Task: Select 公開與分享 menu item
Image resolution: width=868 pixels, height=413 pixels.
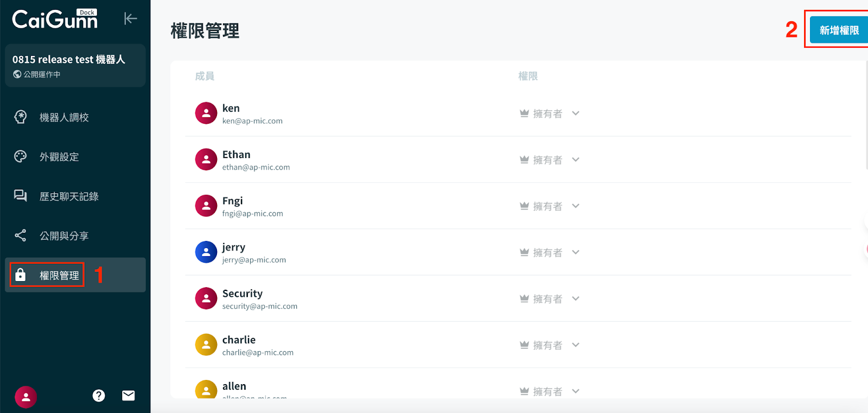Action: point(64,236)
